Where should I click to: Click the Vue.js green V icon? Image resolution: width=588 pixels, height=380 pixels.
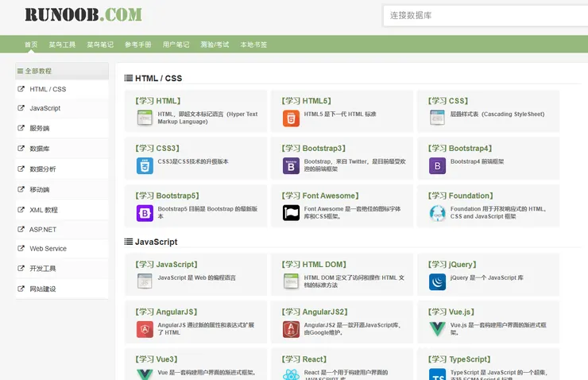click(x=437, y=329)
